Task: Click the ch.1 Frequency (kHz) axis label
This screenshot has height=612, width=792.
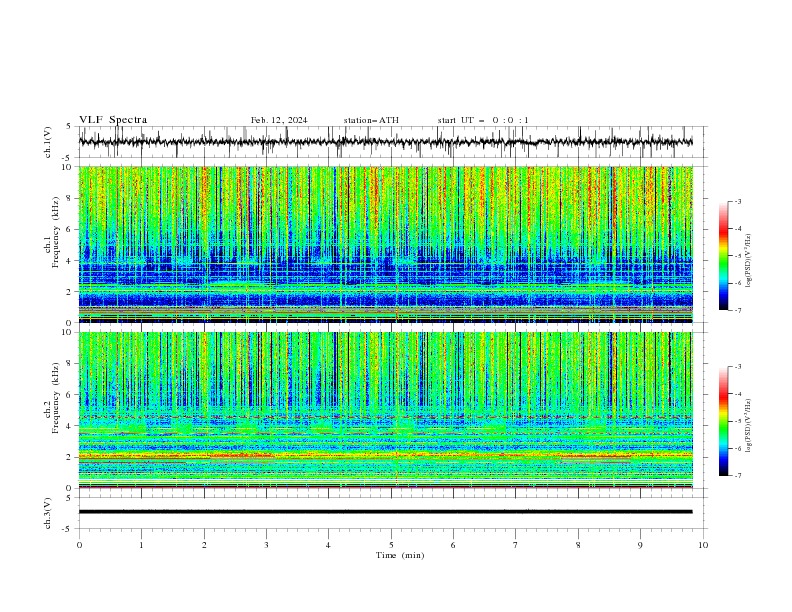Action: tap(52, 233)
